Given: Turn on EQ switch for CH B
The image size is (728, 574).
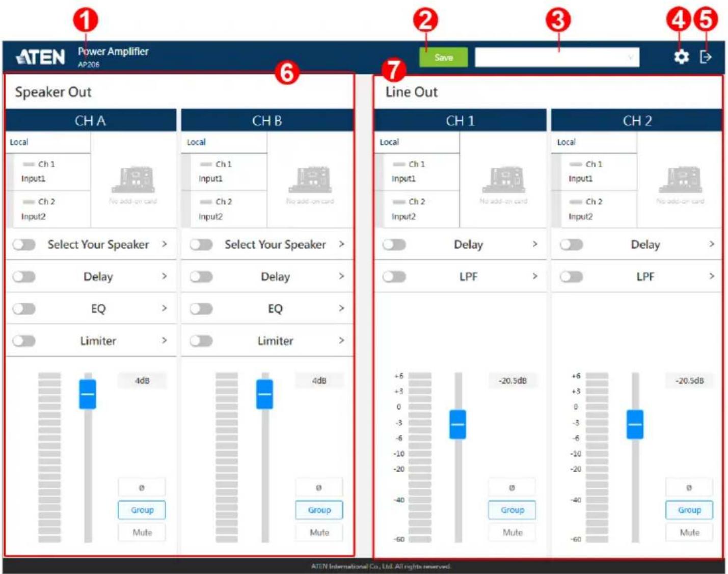Looking at the screenshot, I should click(x=201, y=309).
